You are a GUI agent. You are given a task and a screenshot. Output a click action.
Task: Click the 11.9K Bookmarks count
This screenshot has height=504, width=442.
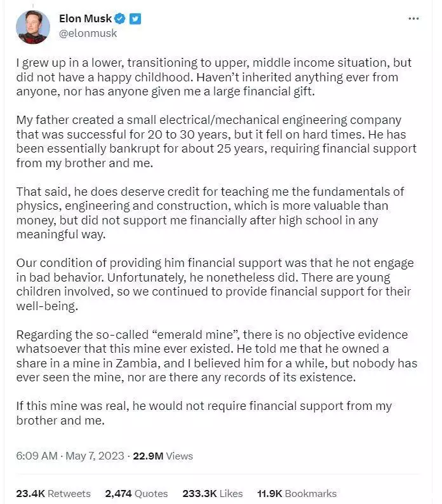click(x=297, y=493)
